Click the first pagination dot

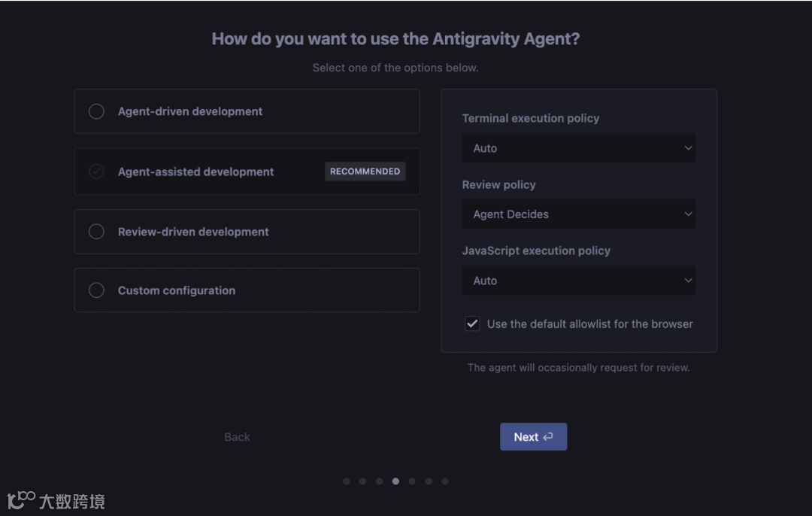[346, 481]
